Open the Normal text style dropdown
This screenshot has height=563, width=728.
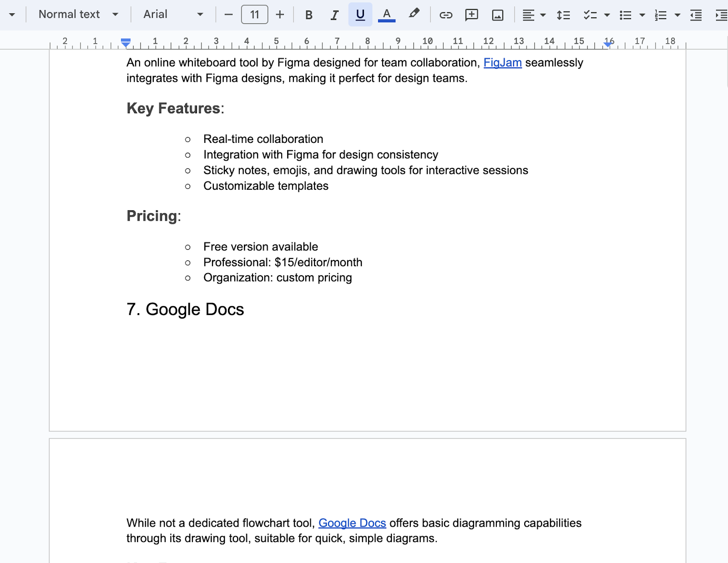[78, 15]
